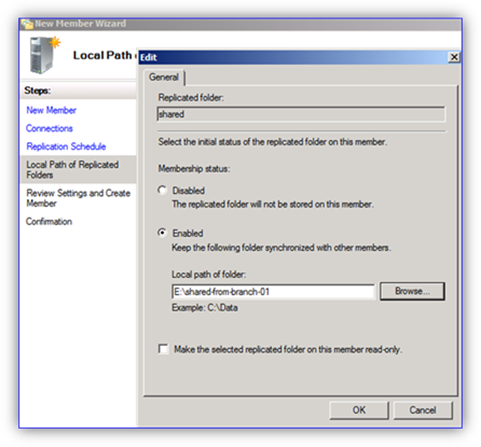
Task: Select Local Path of Replicated Folders step
Action: tap(78, 169)
